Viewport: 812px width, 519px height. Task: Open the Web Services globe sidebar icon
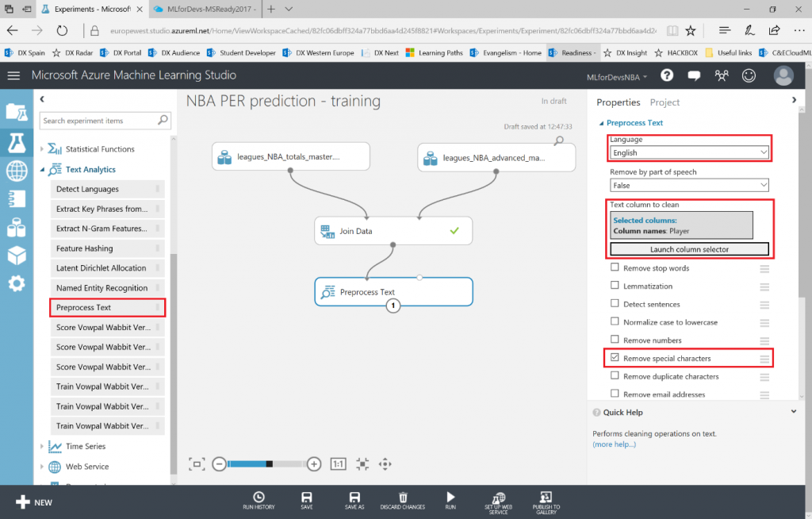(17, 171)
